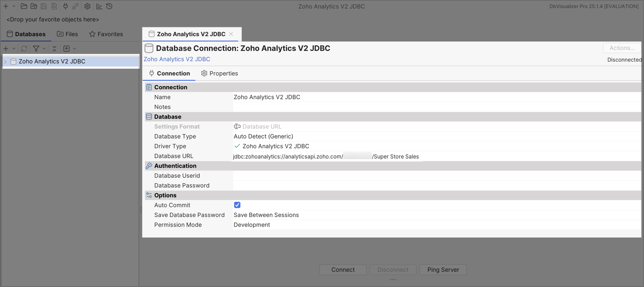
Task: Click the Ping Server button
Action: [x=443, y=270]
